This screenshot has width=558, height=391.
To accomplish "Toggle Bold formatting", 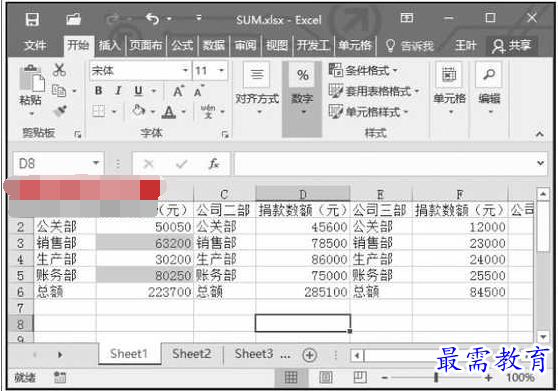I will pyautogui.click(x=99, y=91).
